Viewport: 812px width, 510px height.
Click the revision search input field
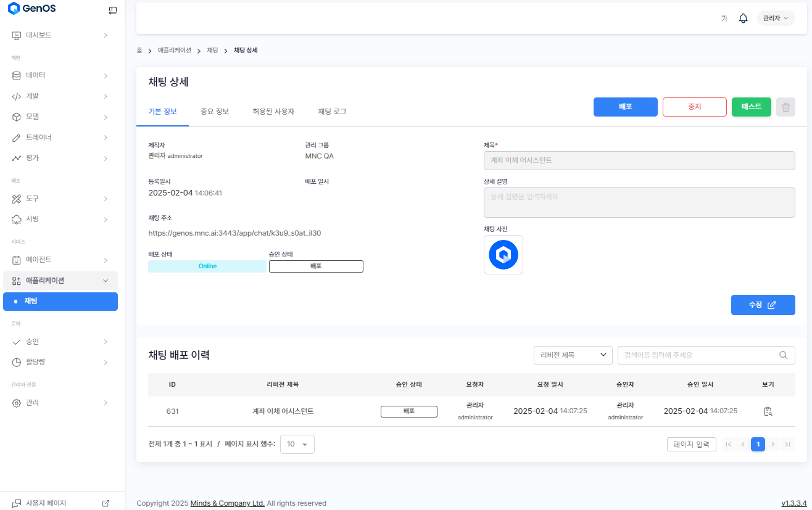point(697,355)
